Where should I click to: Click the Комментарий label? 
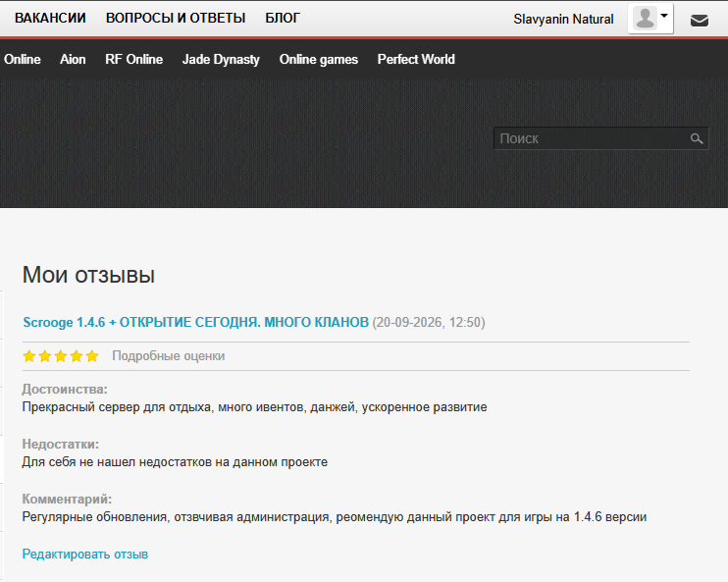click(x=67, y=499)
